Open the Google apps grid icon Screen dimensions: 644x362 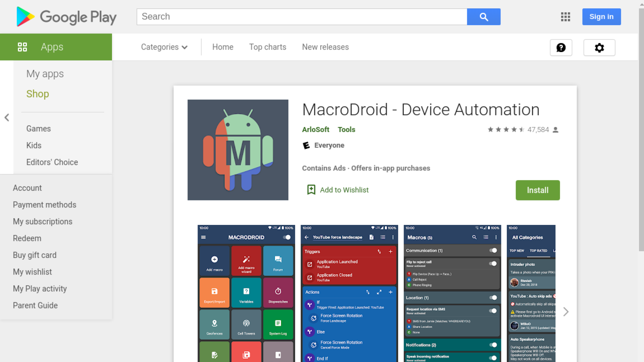pyautogui.click(x=565, y=17)
